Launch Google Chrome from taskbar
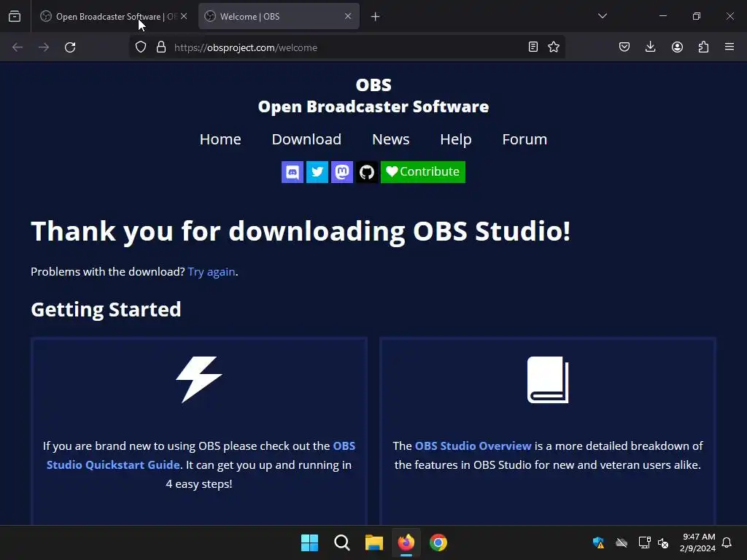Viewport: 747px width, 560px height. 438,542
